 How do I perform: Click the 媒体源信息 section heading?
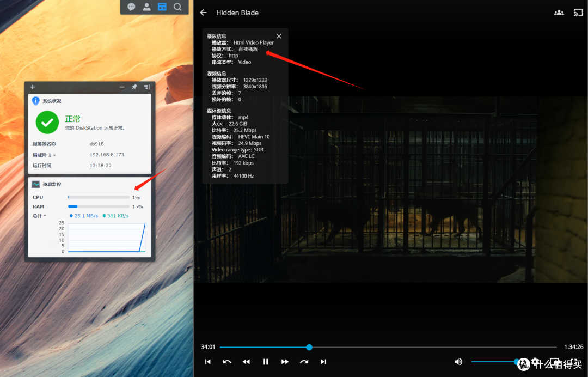point(219,111)
